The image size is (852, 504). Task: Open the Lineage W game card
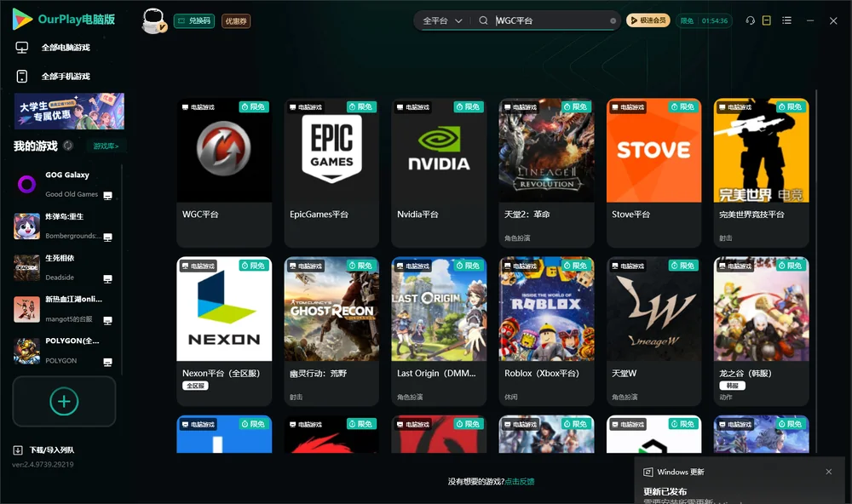[653, 331]
